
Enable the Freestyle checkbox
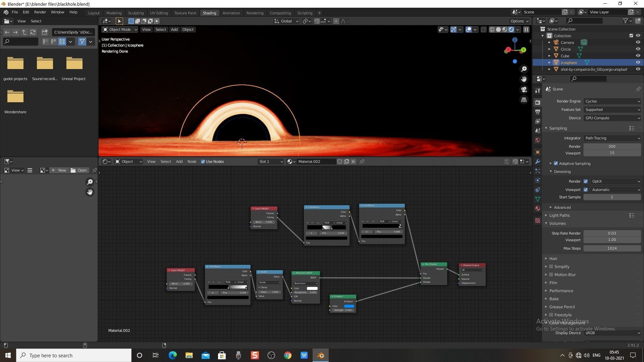[551, 315]
